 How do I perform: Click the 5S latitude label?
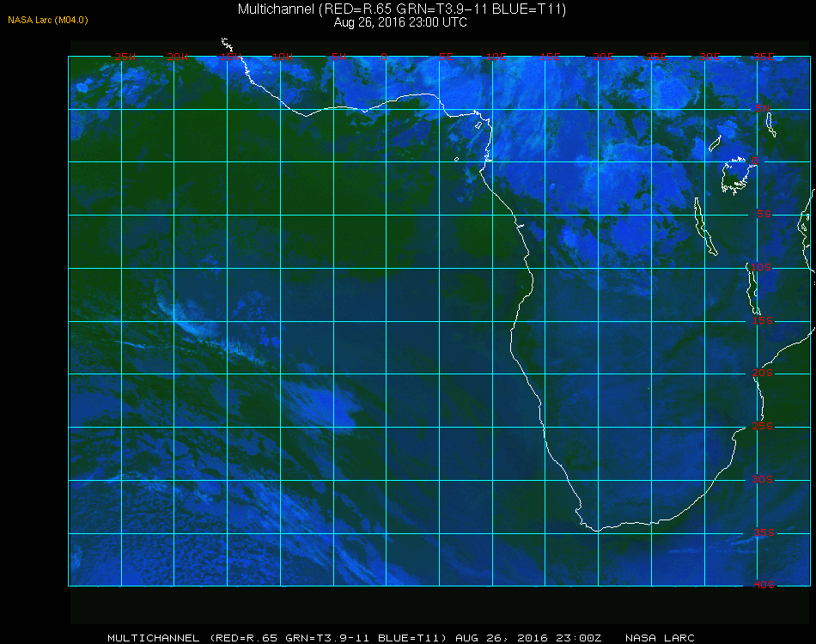coord(764,214)
